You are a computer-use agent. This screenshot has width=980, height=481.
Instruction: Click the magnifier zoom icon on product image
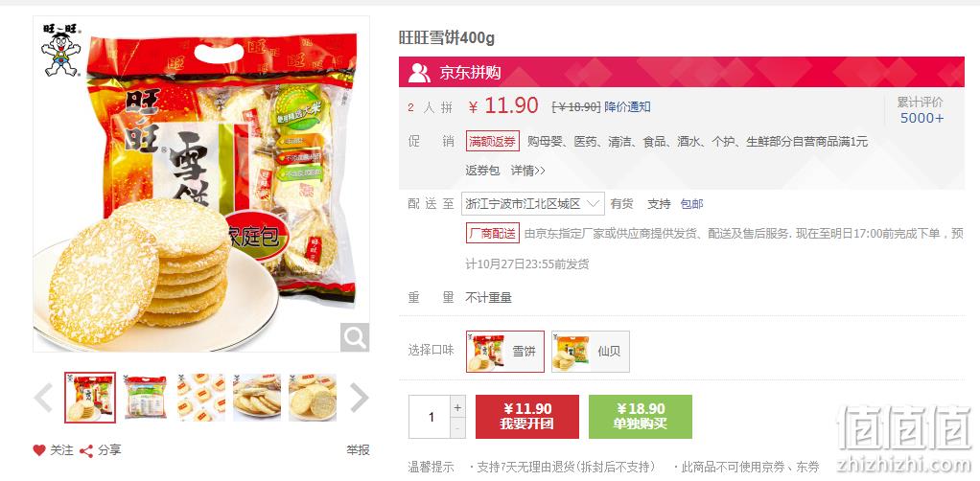355,337
